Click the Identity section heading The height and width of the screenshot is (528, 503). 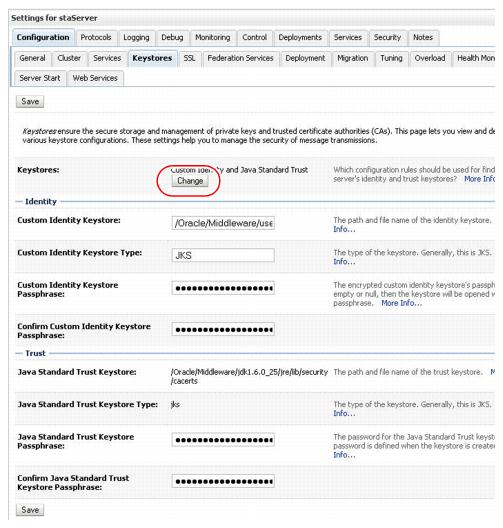[41, 202]
